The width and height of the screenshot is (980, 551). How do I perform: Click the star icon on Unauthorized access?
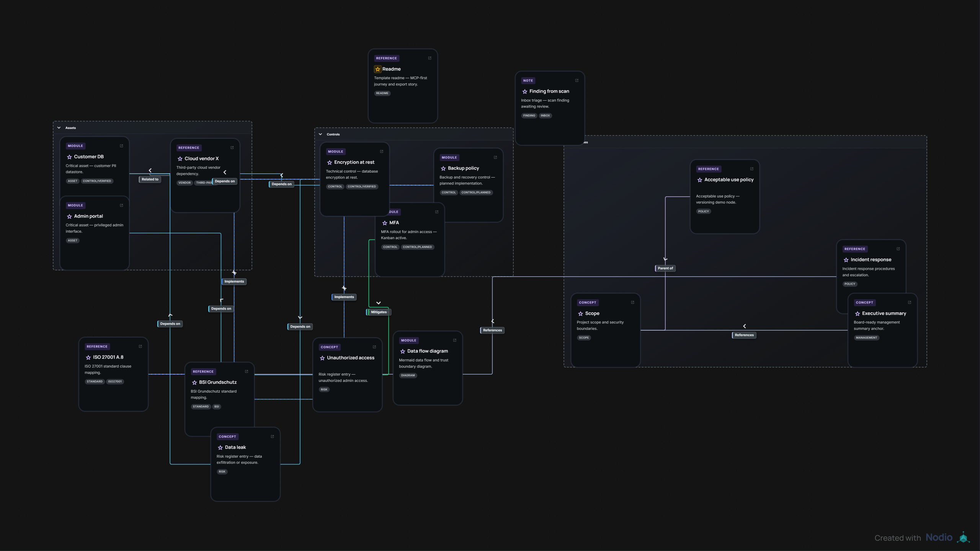[x=322, y=358]
